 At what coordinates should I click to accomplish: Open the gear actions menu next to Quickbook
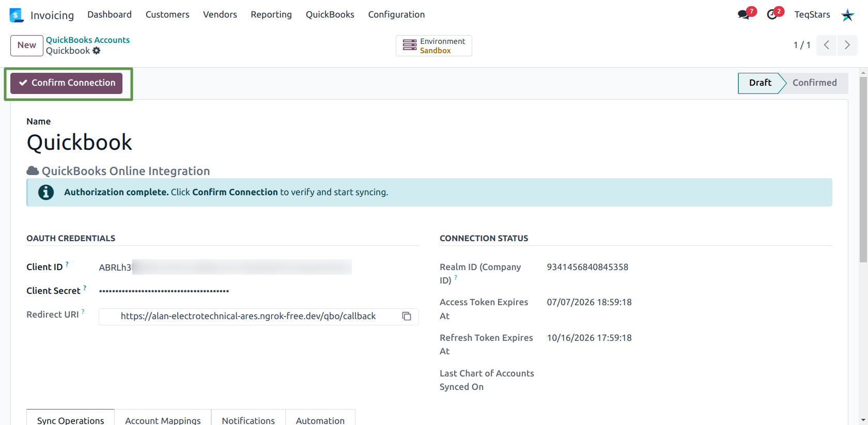tap(97, 51)
